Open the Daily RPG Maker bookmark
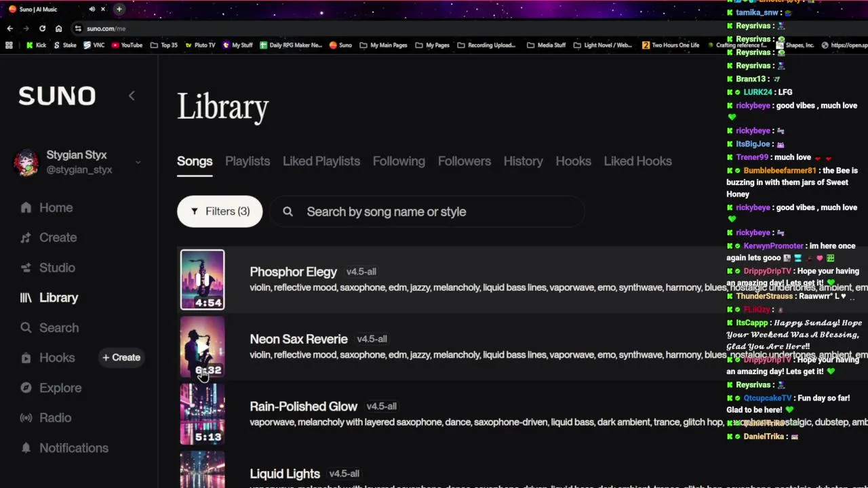The height and width of the screenshot is (488, 868). click(x=291, y=45)
